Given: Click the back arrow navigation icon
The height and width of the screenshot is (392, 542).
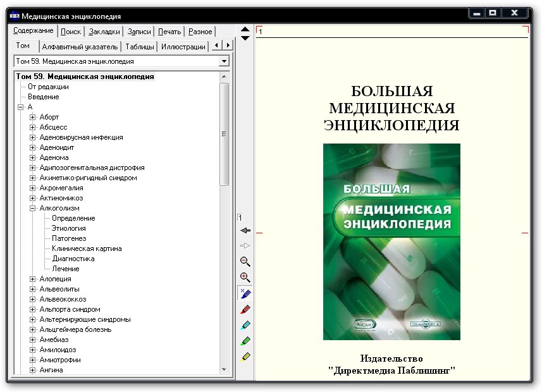Looking at the screenshot, I should point(245,231).
